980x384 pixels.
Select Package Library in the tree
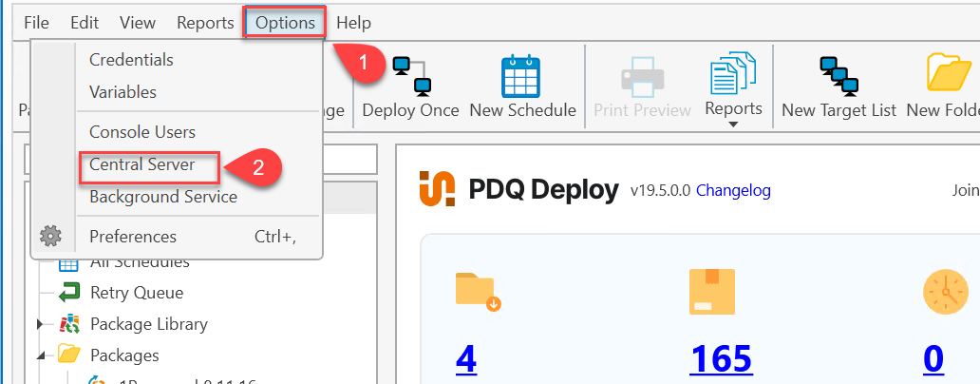click(149, 324)
